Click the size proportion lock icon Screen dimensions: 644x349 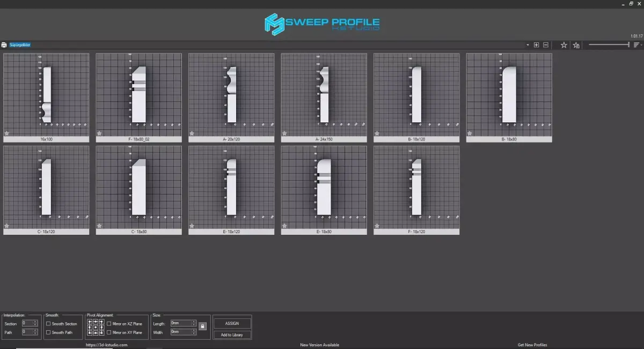(202, 326)
